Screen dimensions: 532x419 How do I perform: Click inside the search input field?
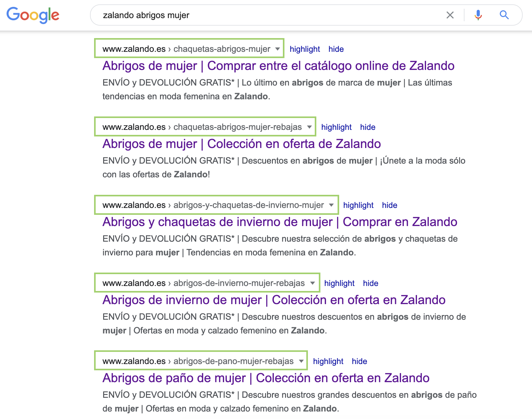266,15
